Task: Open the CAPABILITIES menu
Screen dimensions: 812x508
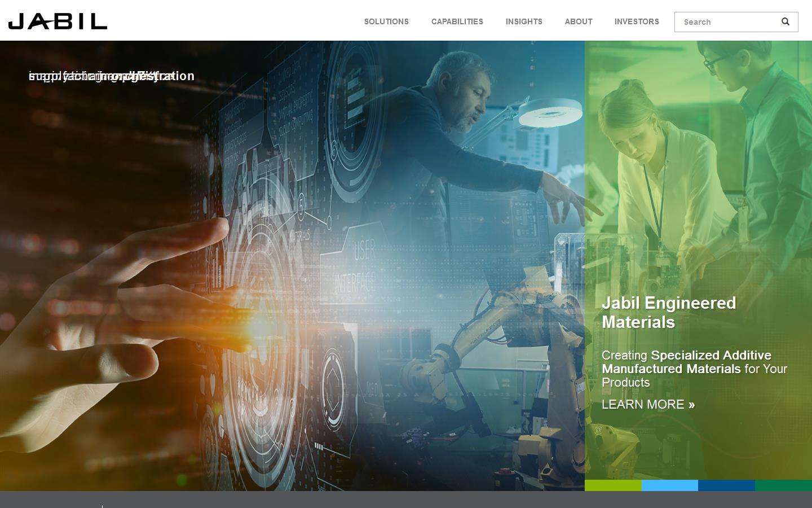Action: [x=457, y=21]
